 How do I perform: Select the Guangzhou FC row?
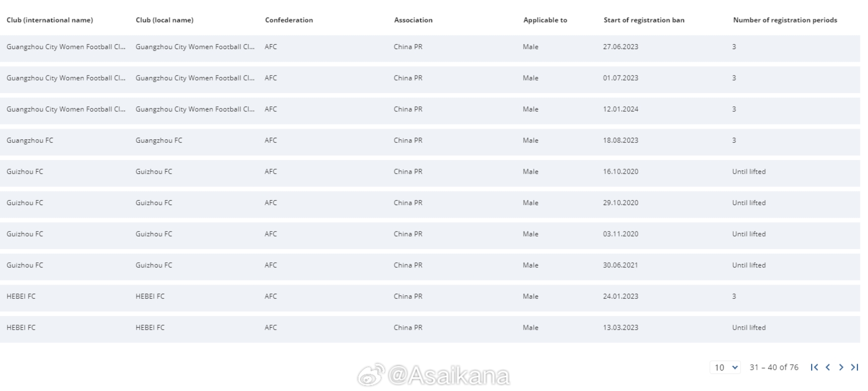tap(430, 141)
